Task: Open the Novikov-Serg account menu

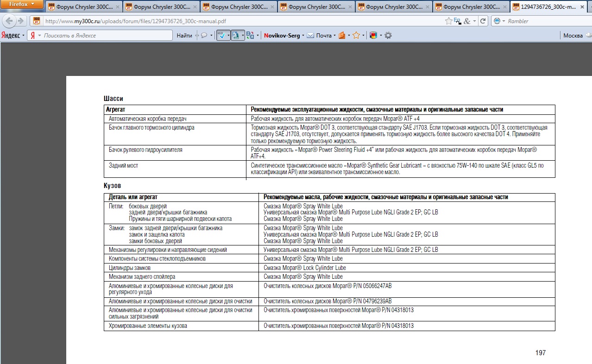Action: 284,35
